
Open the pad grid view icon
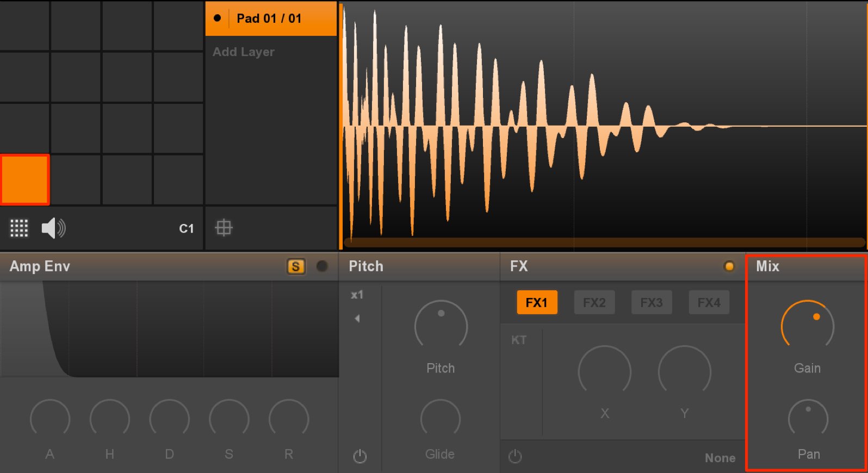pos(19,228)
